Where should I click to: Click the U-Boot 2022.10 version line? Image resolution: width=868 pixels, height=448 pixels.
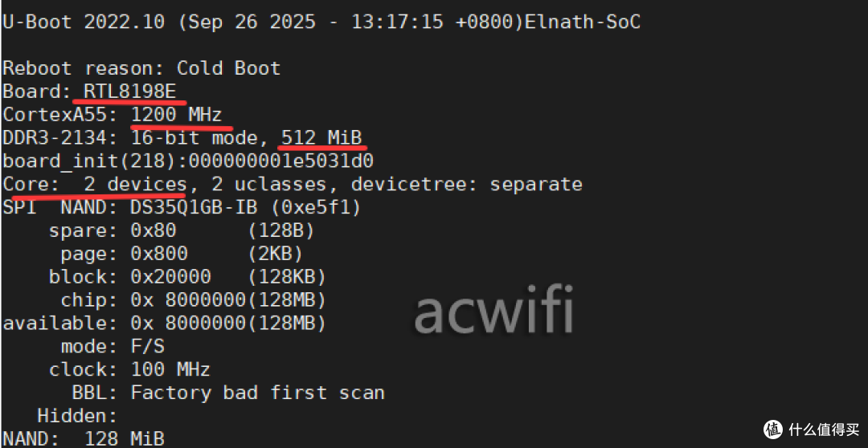pos(321,22)
